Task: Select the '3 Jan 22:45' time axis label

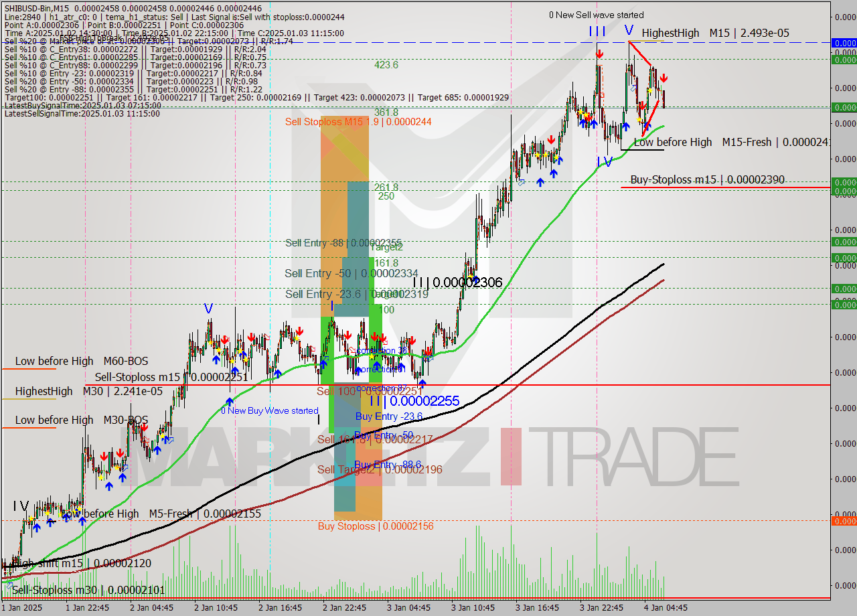Action: [x=602, y=608]
